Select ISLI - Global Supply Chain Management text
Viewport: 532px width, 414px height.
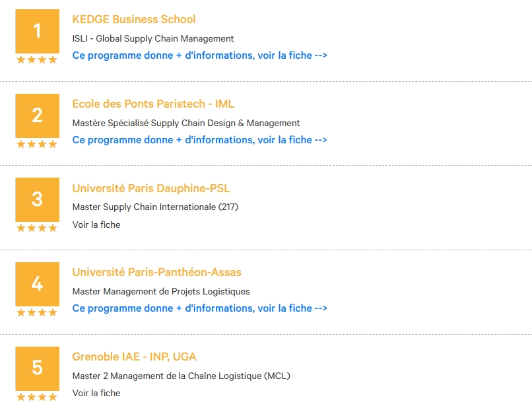(153, 39)
